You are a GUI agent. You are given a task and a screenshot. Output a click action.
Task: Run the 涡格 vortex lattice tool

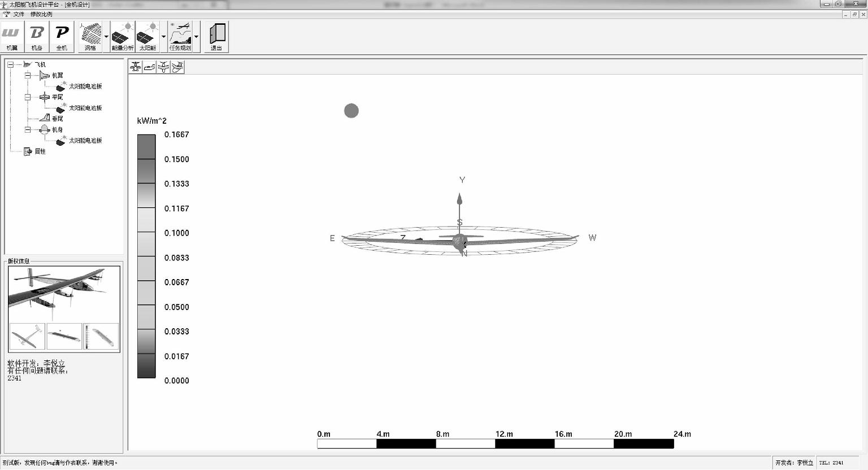90,37
